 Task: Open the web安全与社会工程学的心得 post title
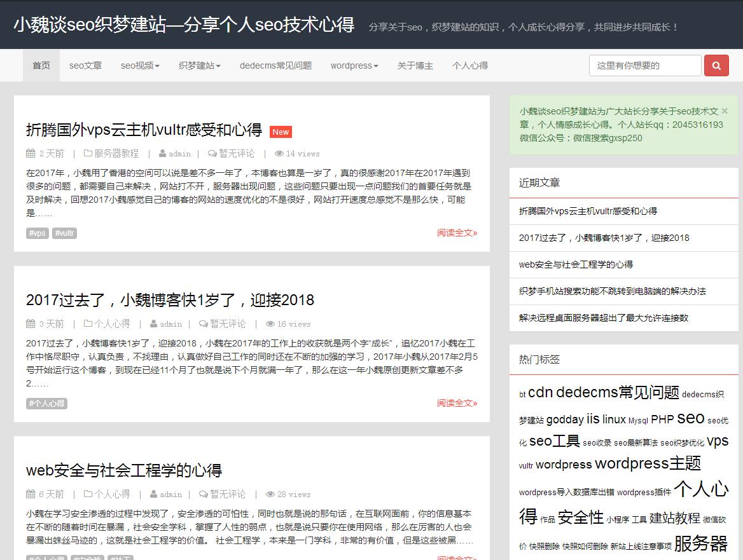[124, 470]
